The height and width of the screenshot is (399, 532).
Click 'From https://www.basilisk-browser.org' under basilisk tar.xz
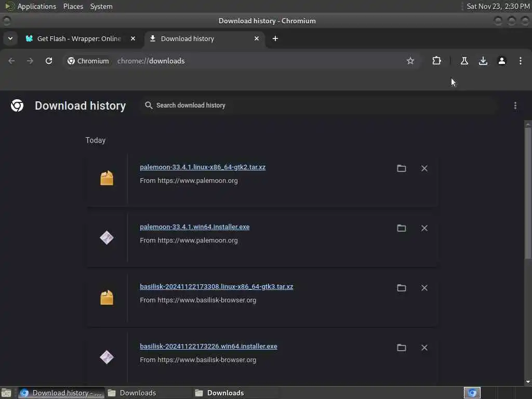198,300
